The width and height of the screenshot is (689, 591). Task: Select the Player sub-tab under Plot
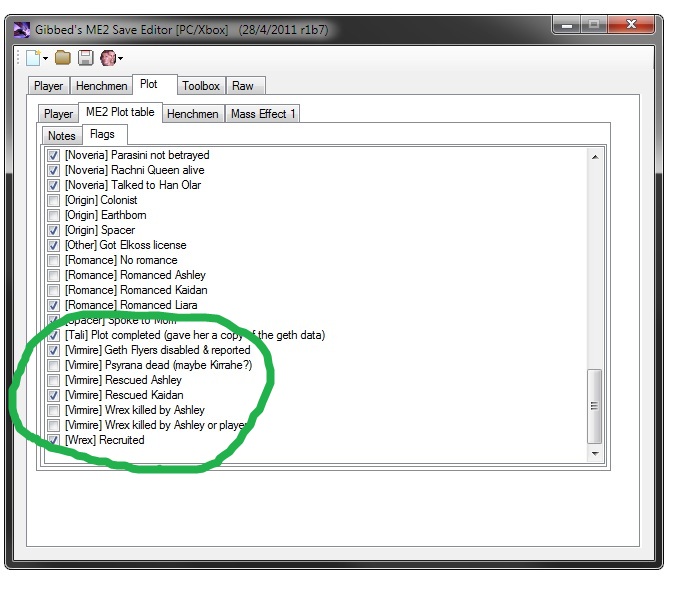[x=58, y=114]
